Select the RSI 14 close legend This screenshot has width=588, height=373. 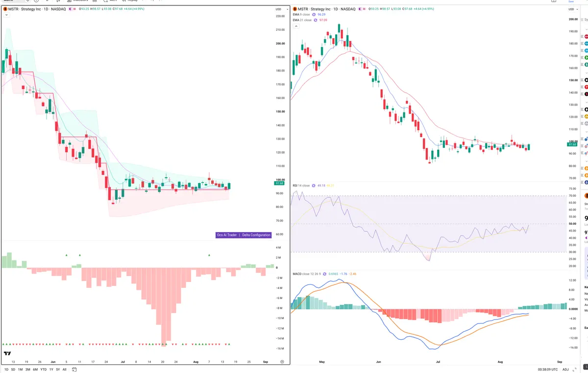(x=301, y=186)
